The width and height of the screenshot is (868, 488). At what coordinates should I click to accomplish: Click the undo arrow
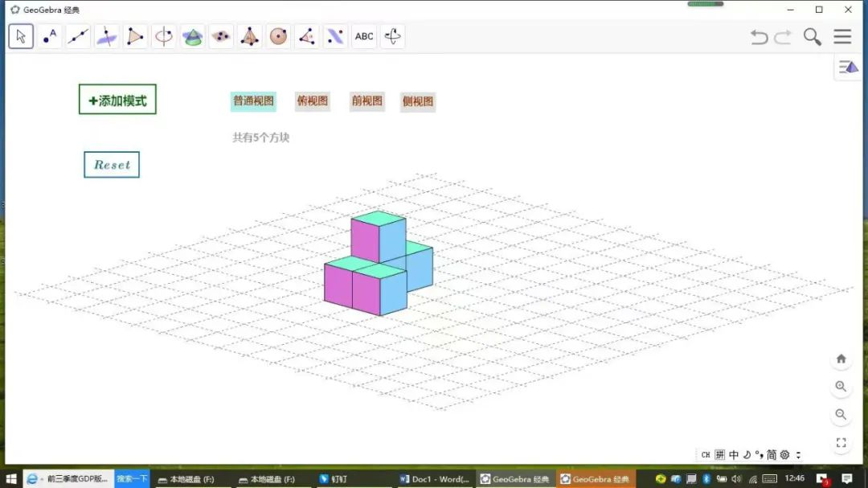point(759,37)
